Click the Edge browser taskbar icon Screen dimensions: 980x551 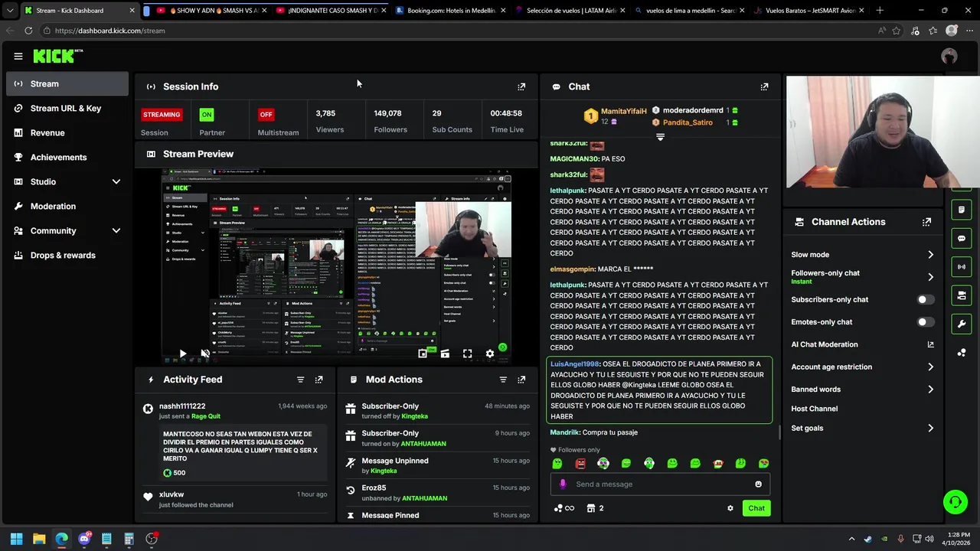61,539
